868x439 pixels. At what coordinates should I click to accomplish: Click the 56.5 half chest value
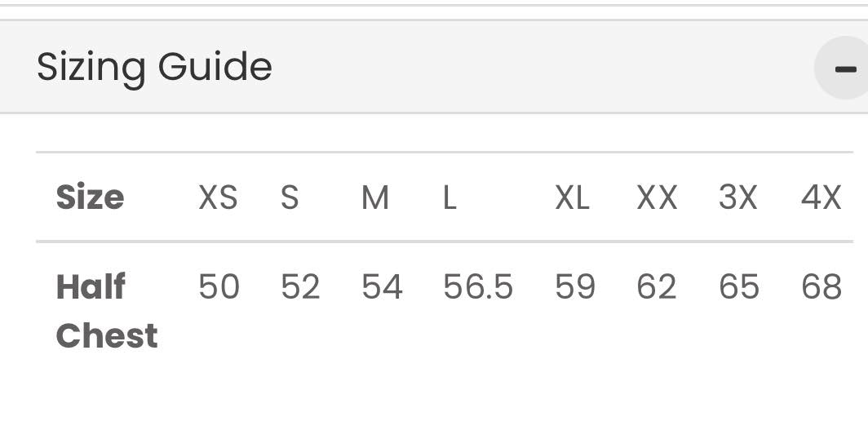point(478,287)
